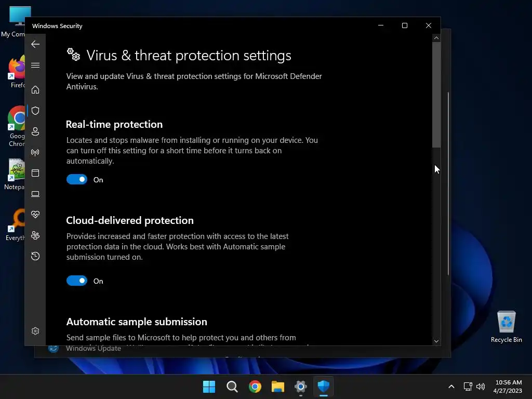Click Windows Security taskbar icon
532x399 pixels.
tap(324, 387)
